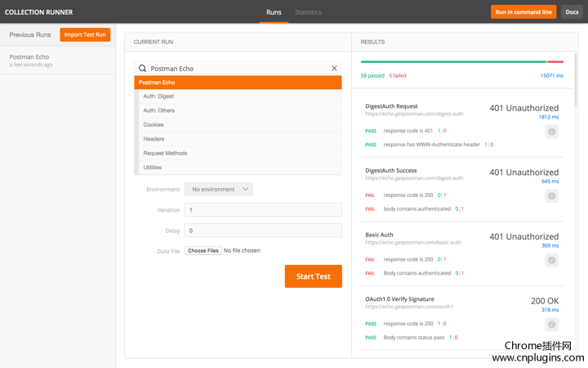Screen dimensions: 588x368
Task: Select the Headers folder
Action: point(240,139)
